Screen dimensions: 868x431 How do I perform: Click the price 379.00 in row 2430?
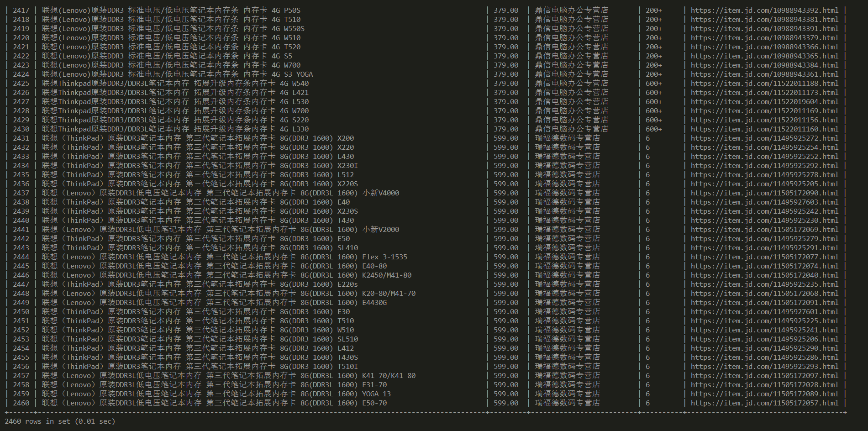pos(506,129)
